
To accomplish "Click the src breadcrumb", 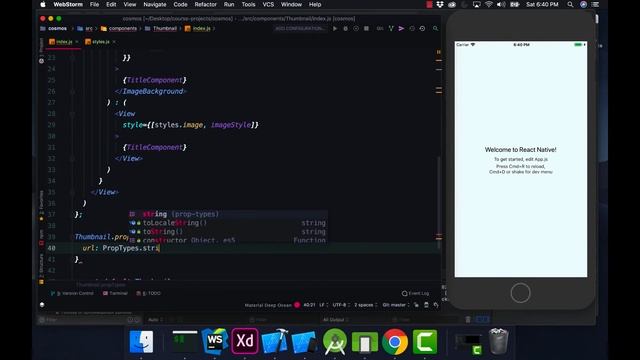I will [x=85, y=29].
